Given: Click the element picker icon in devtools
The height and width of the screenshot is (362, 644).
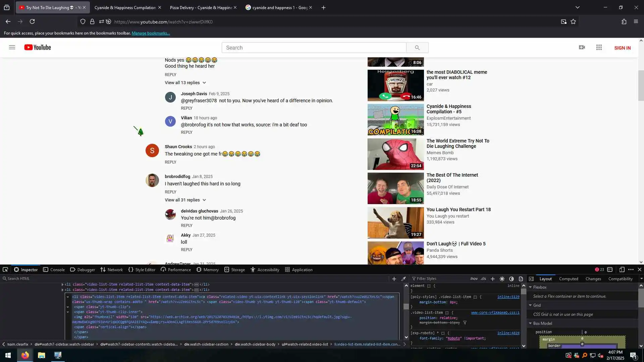Looking at the screenshot, I should (5, 269).
